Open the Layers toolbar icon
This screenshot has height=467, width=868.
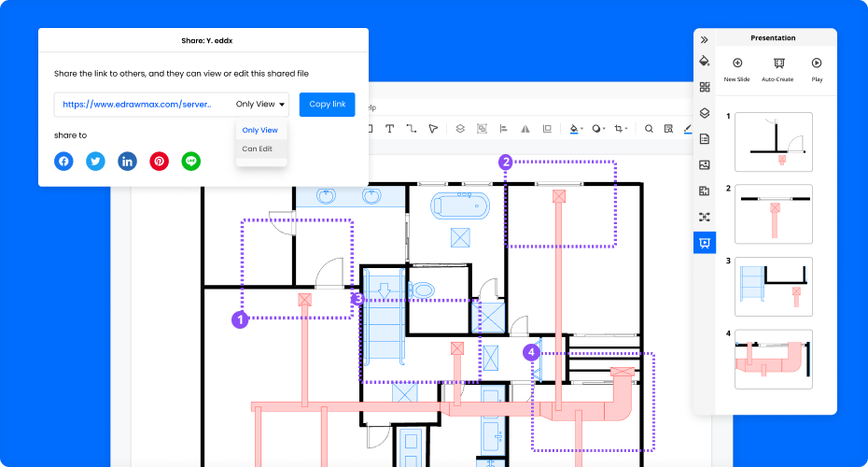(x=460, y=129)
